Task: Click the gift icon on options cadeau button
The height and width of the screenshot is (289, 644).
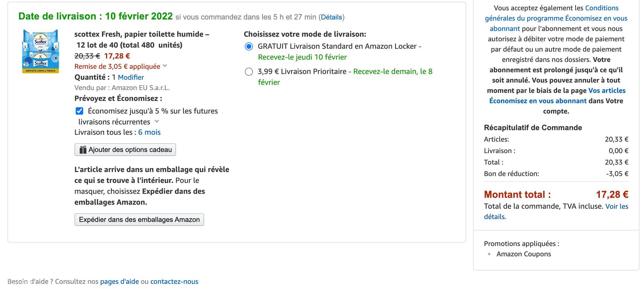Action: tap(83, 150)
